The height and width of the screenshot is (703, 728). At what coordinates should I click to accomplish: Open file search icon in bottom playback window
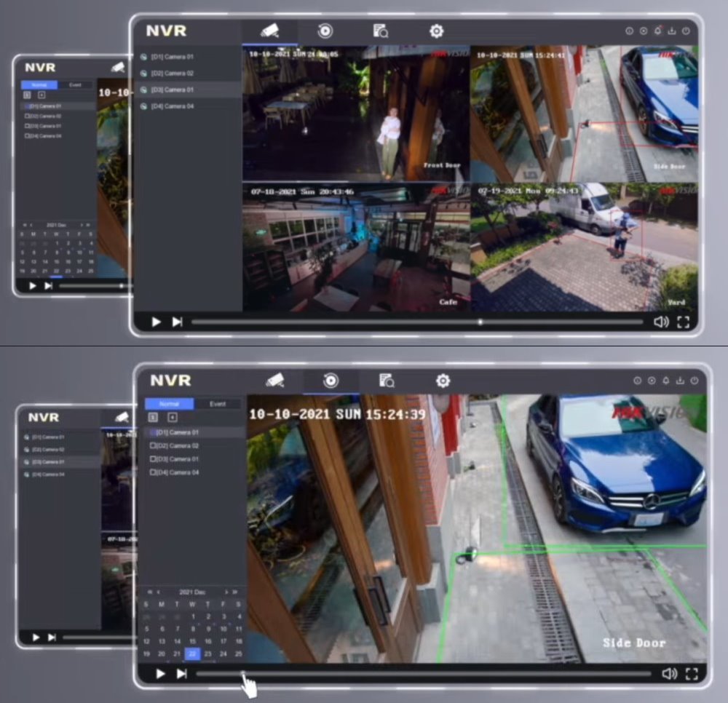click(387, 381)
